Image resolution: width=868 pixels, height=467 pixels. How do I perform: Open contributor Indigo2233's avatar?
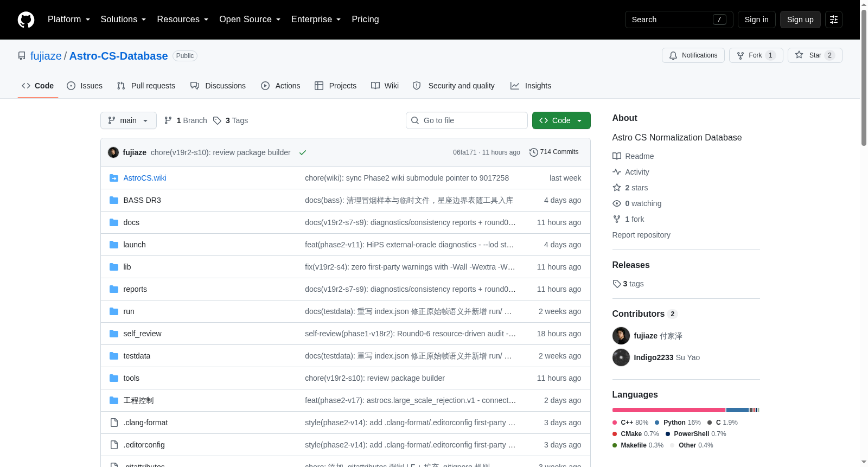(621, 357)
